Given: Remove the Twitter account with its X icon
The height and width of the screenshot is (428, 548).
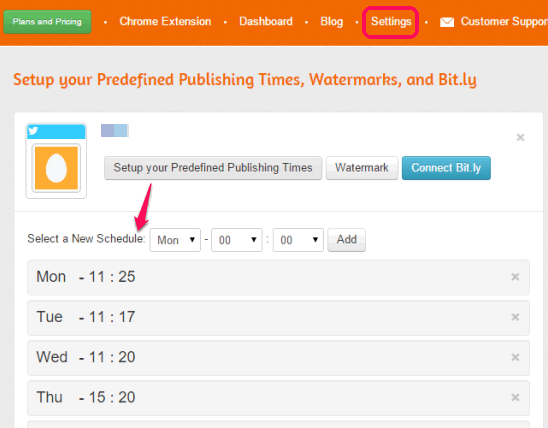Looking at the screenshot, I should (x=520, y=137).
